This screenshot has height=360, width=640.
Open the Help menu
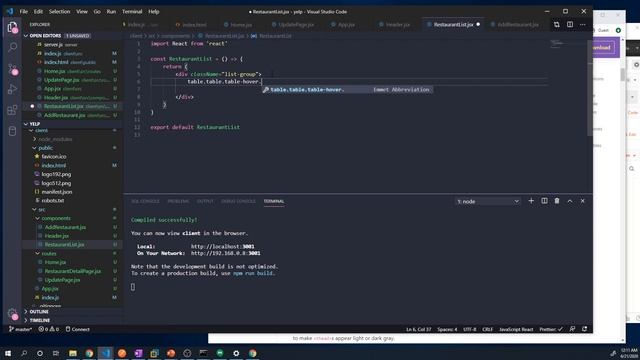click(x=153, y=11)
